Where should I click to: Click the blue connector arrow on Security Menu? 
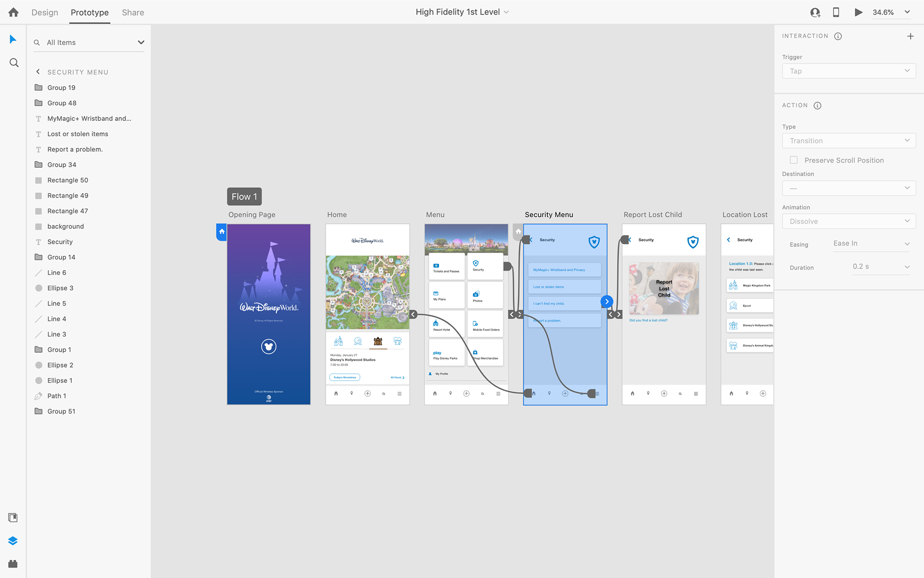[x=607, y=302]
